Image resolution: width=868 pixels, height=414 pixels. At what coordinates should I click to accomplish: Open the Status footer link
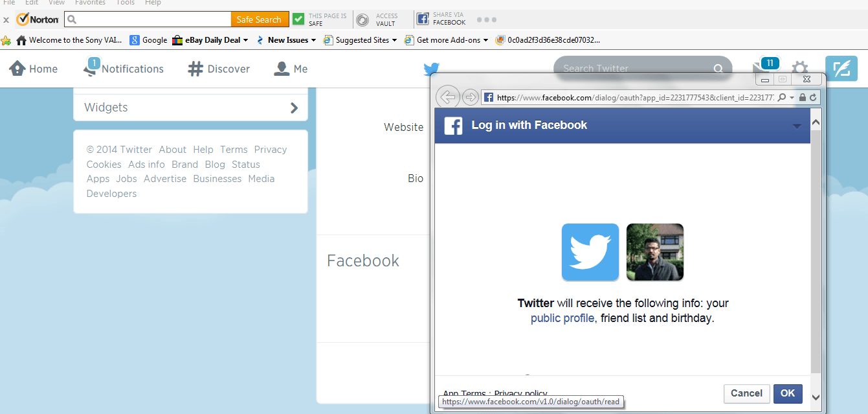click(246, 165)
